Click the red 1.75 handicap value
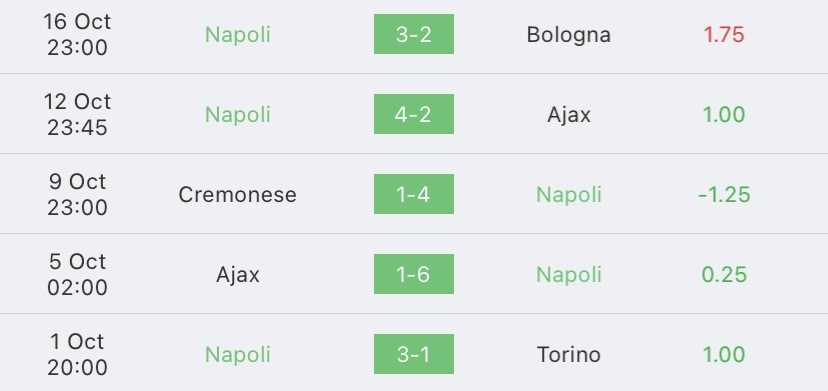Viewport: 828px width, 391px height. [723, 35]
